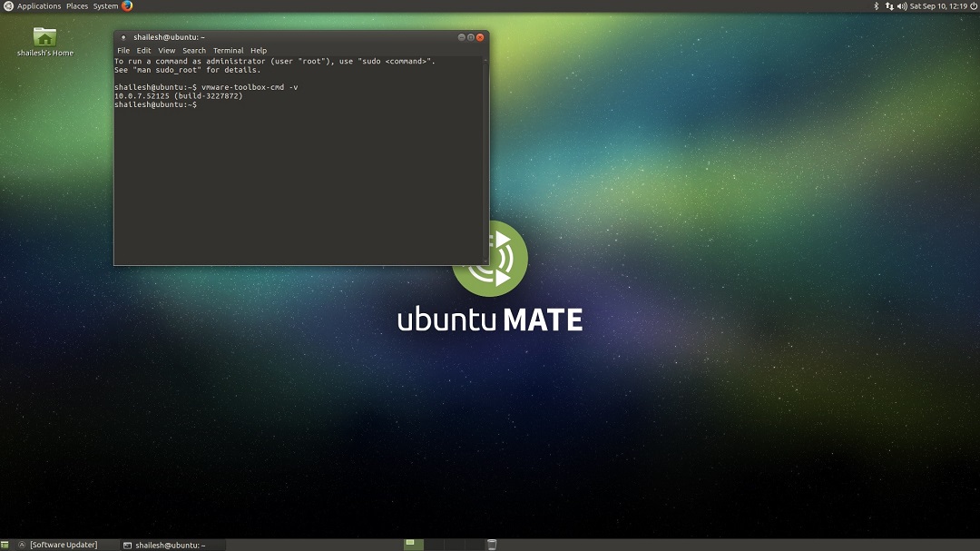Click the show desktop icon in bottom panel
980x551 pixels.
(x=5, y=546)
